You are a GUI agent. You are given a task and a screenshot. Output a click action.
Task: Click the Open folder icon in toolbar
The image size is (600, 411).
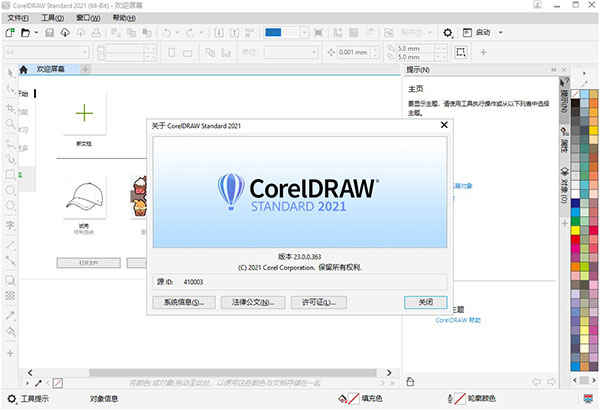tap(25, 33)
